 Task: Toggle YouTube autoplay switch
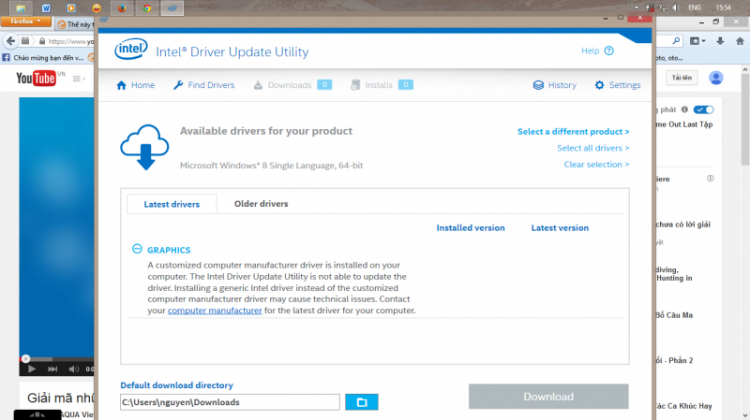[x=704, y=110]
